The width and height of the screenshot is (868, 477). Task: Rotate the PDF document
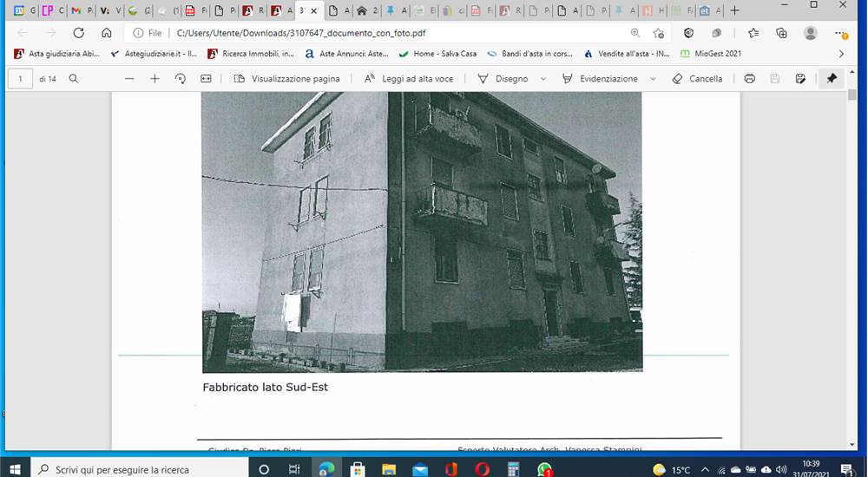(181, 79)
